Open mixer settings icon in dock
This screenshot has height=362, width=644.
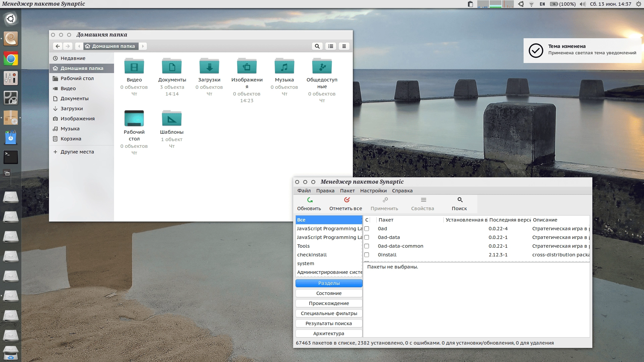[x=11, y=78]
